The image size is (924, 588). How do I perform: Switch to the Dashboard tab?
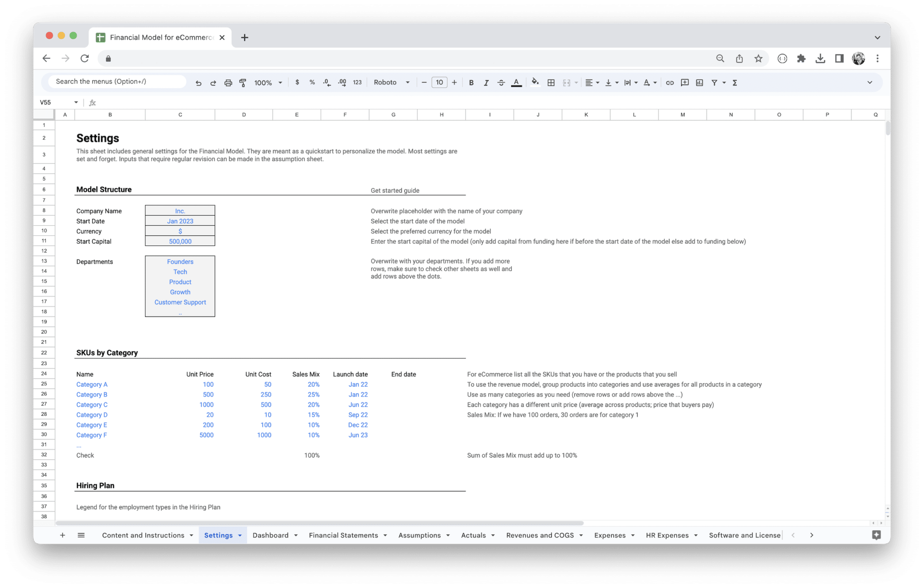coord(271,535)
